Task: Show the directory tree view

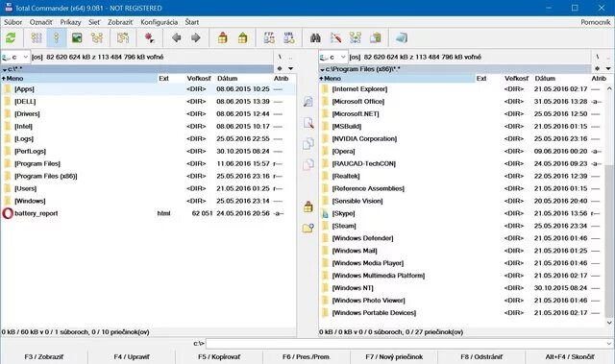Action: [x=97, y=38]
